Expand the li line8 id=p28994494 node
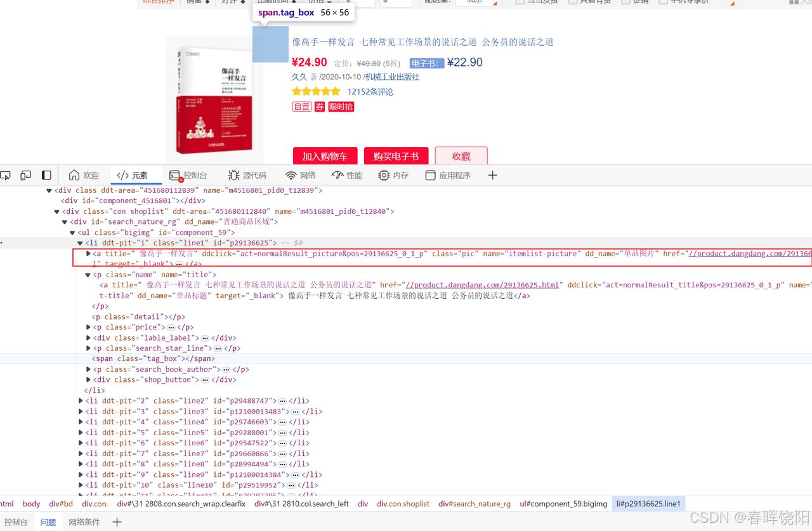 pos(81,464)
